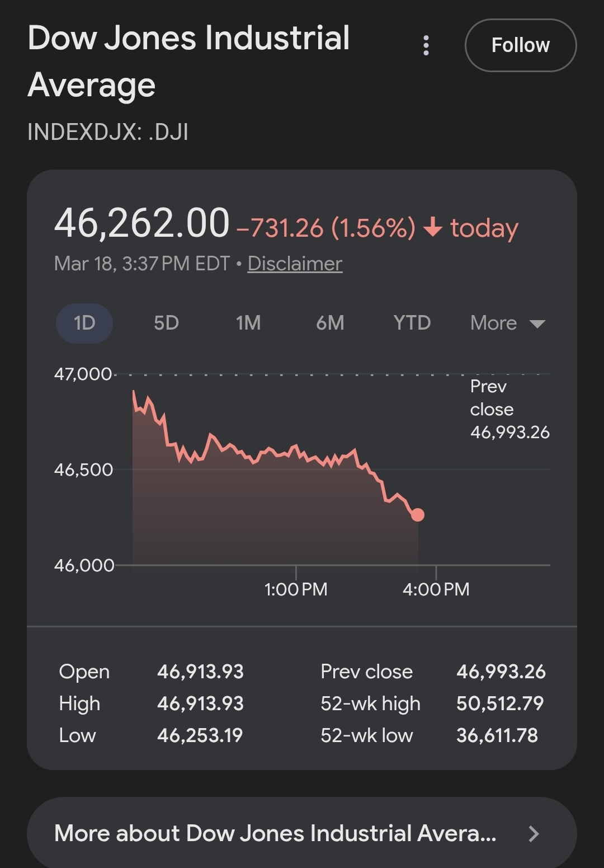Open More about Dow Jones Industrial Average
Viewport: 604px width, 868px height.
(x=275, y=833)
